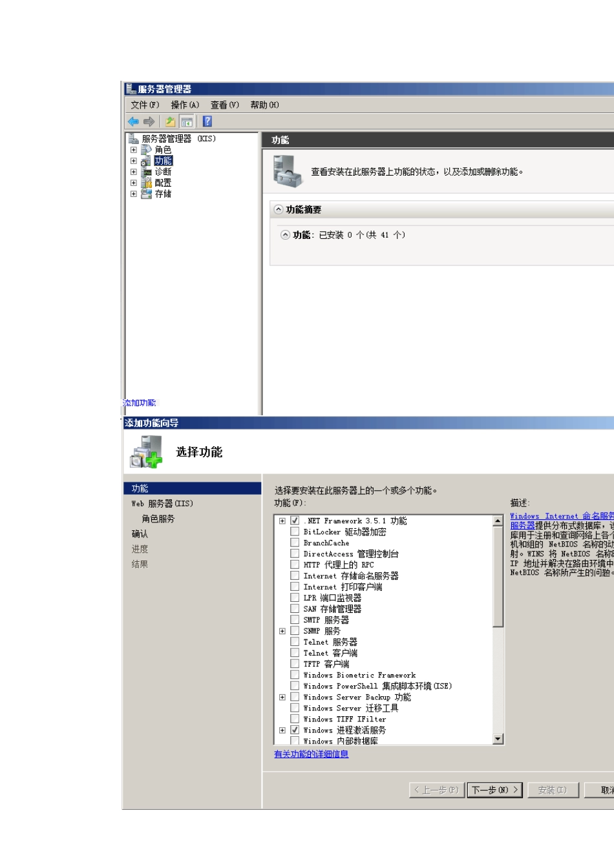Check Windows TIFF IFilter checkbox
614x868 pixels.
(295, 719)
